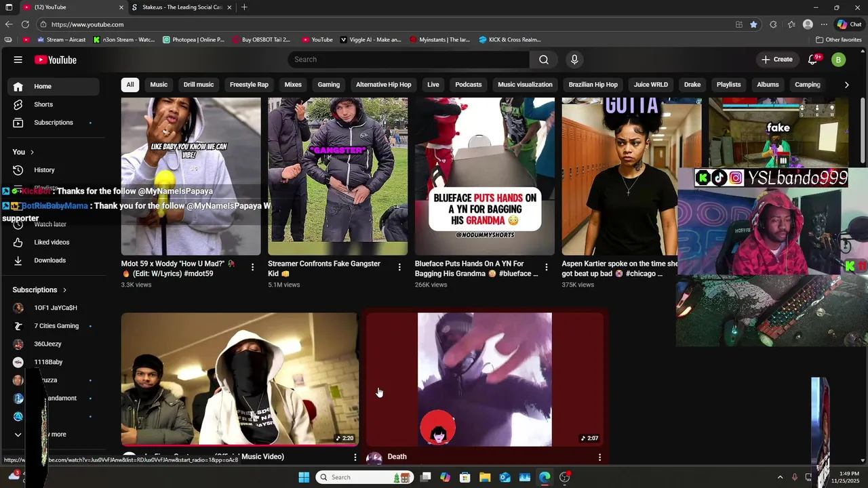Select the Podcasts filter chip
868x488 pixels.
(469, 85)
